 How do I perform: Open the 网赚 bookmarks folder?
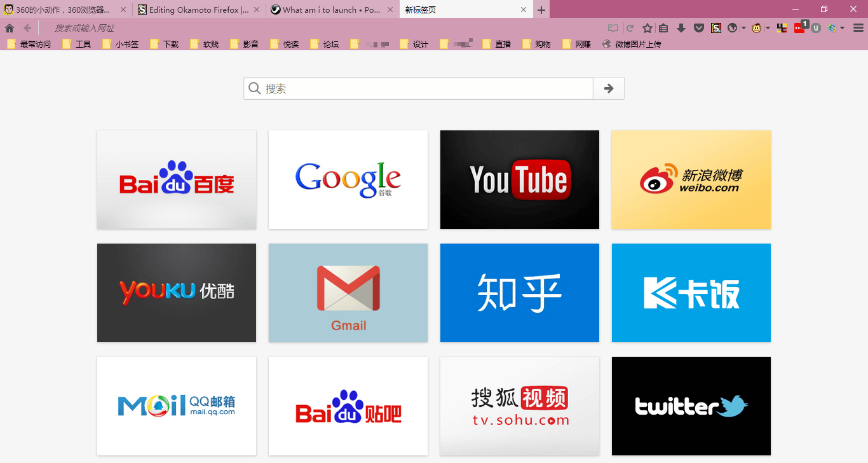click(577, 44)
